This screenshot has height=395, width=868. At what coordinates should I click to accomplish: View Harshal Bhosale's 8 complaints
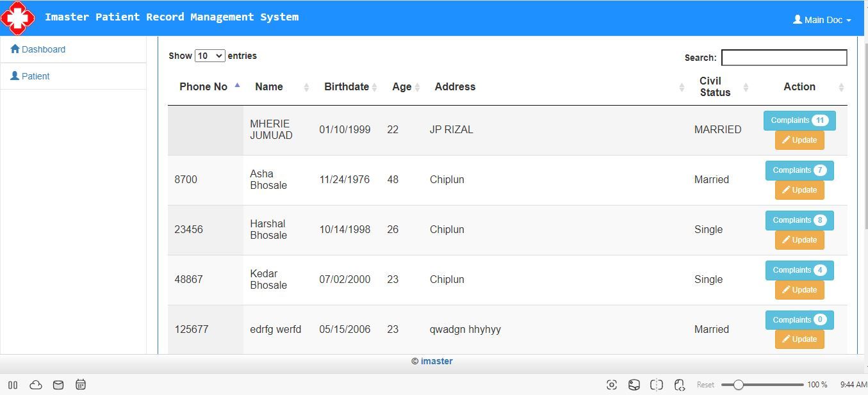coord(799,220)
